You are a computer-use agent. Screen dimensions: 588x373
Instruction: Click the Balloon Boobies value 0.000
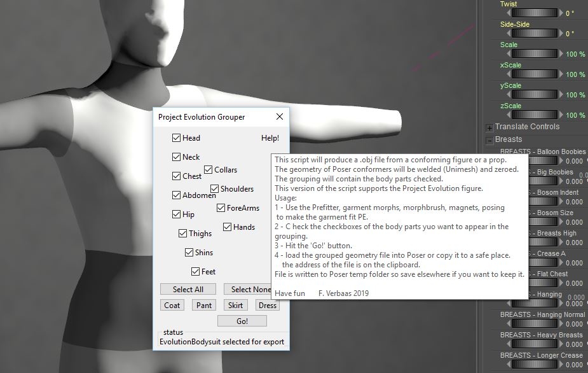[x=574, y=161]
